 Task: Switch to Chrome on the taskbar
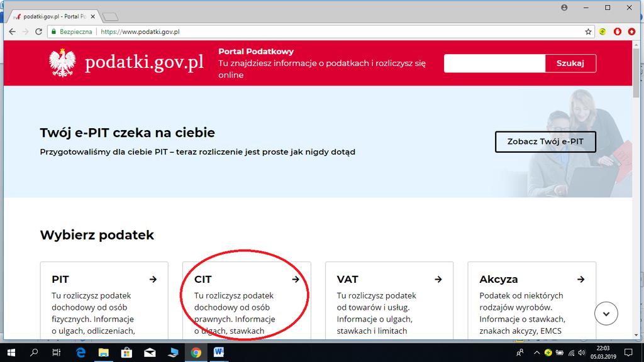196,353
